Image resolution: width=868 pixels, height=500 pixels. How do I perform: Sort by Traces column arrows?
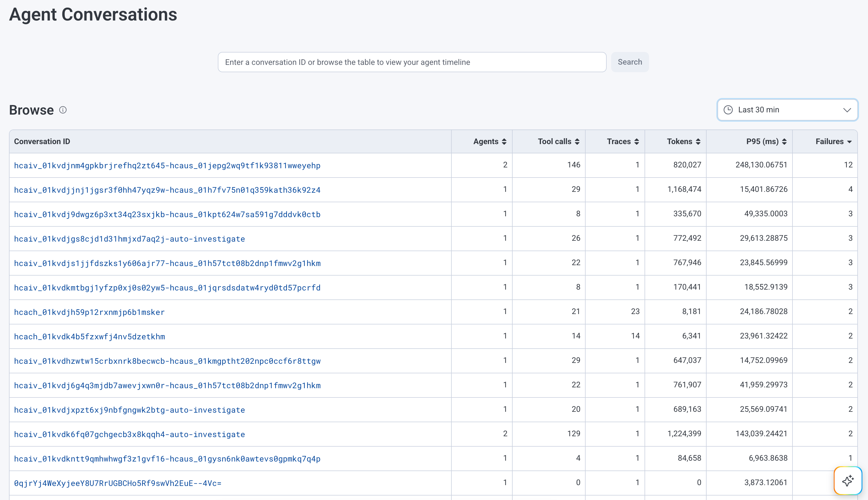tap(636, 142)
